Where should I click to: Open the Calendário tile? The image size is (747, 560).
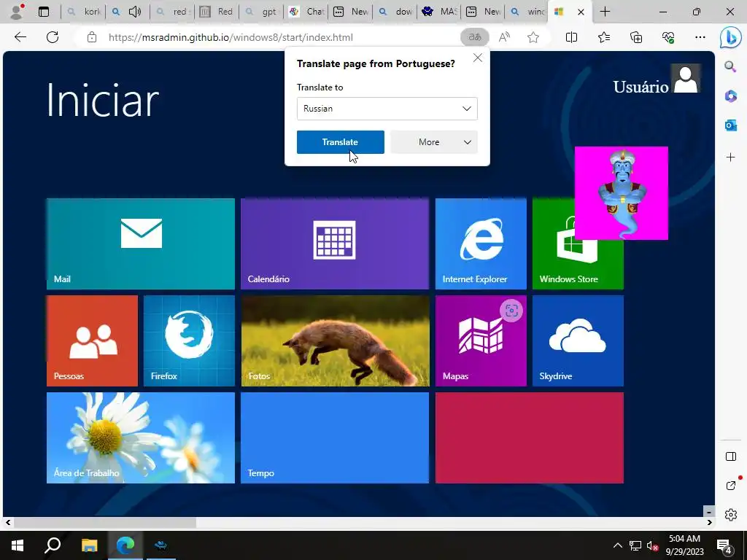point(334,244)
